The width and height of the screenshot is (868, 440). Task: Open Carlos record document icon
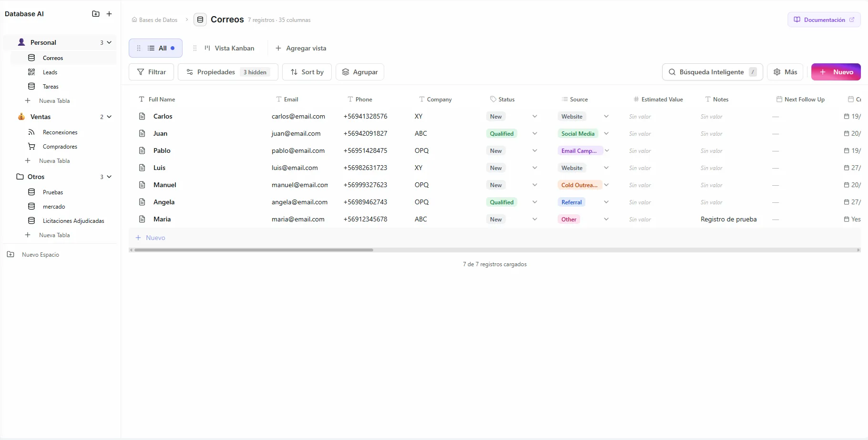tap(142, 116)
